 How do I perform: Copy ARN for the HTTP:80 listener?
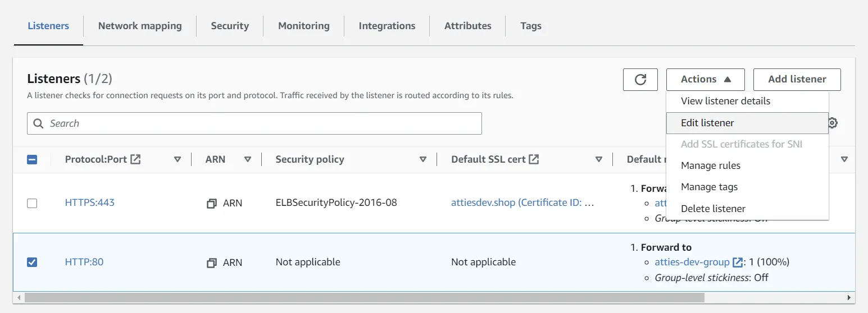point(212,263)
